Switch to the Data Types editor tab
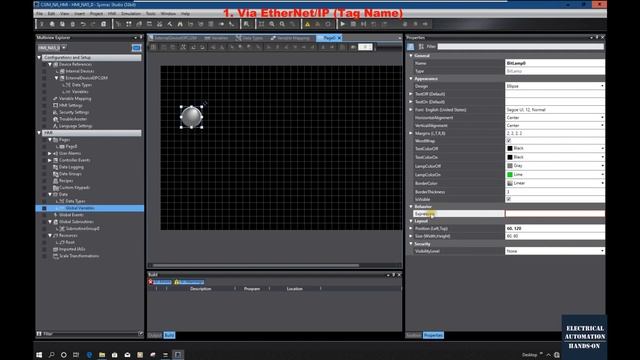This screenshot has height=360, width=640. point(249,38)
